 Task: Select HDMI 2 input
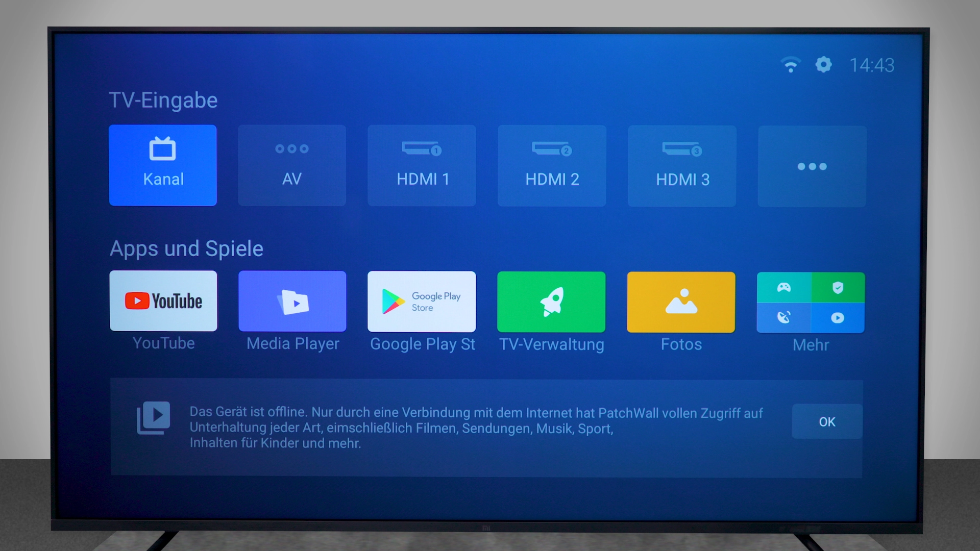click(x=551, y=164)
